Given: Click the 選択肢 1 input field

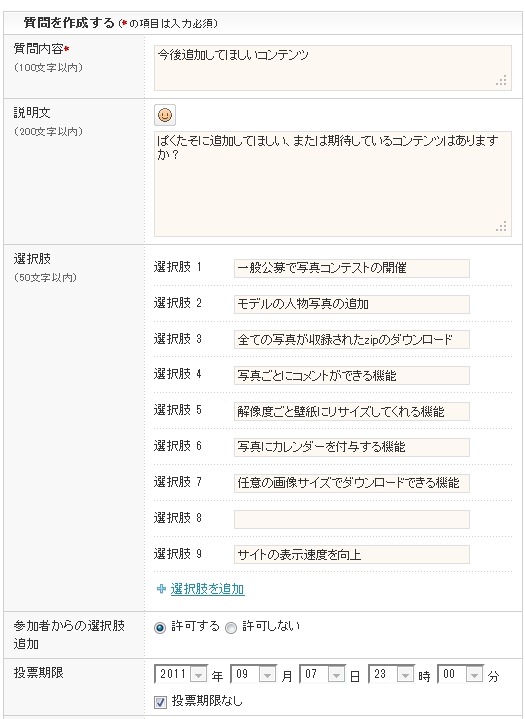Looking at the screenshot, I should point(352,268).
